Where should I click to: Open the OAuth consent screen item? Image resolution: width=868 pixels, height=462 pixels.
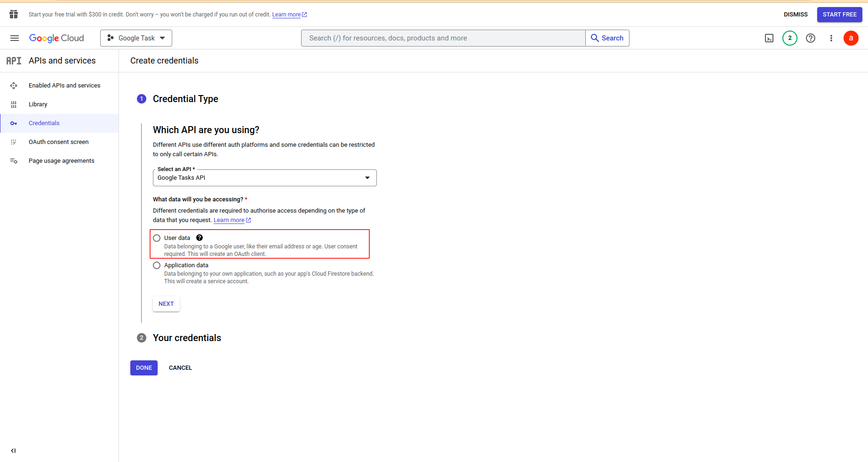59,142
